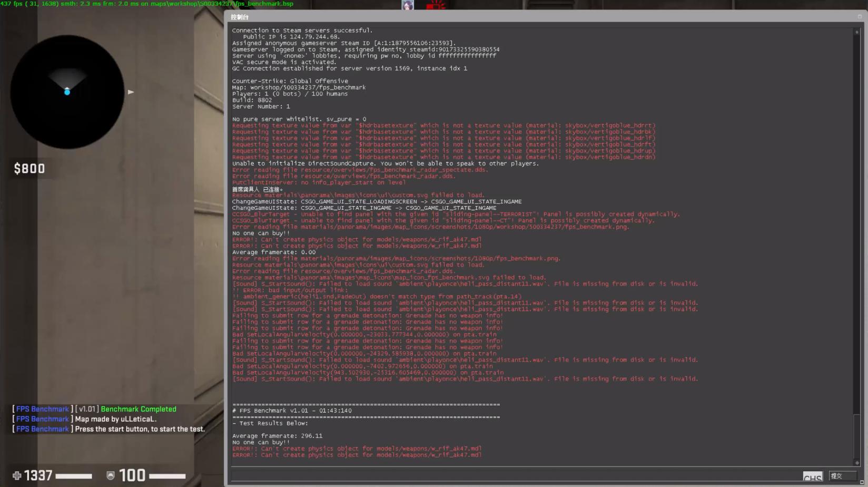Image resolution: width=868 pixels, height=487 pixels.
Task: Click the $800 money display
Action: 29,169
